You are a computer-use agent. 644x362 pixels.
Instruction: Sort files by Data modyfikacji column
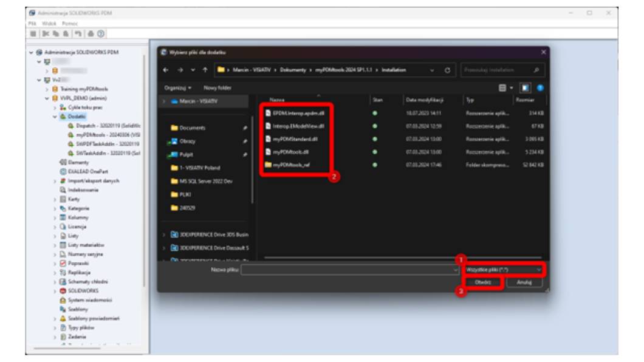[x=424, y=100]
